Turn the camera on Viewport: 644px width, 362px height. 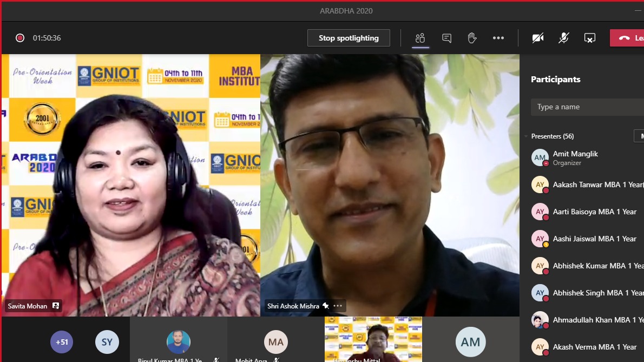[x=537, y=38]
